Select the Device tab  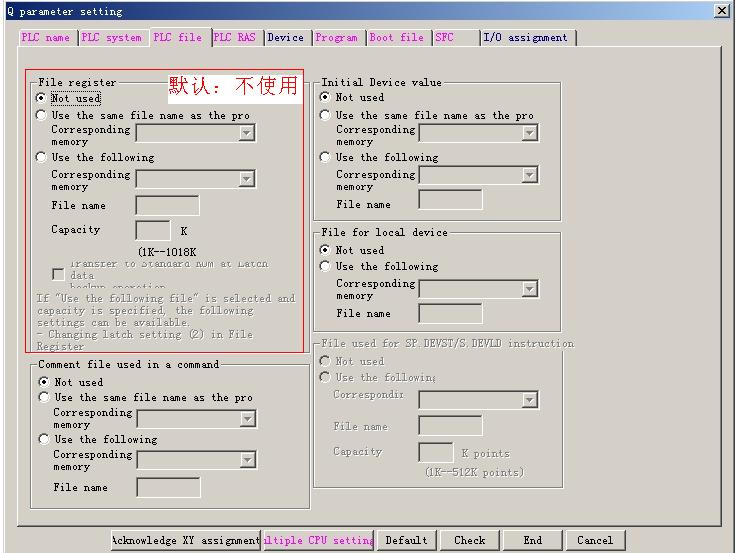[285, 38]
